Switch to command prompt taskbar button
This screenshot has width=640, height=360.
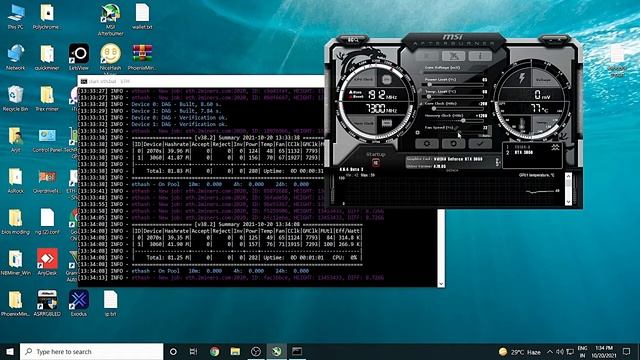[x=297, y=351]
